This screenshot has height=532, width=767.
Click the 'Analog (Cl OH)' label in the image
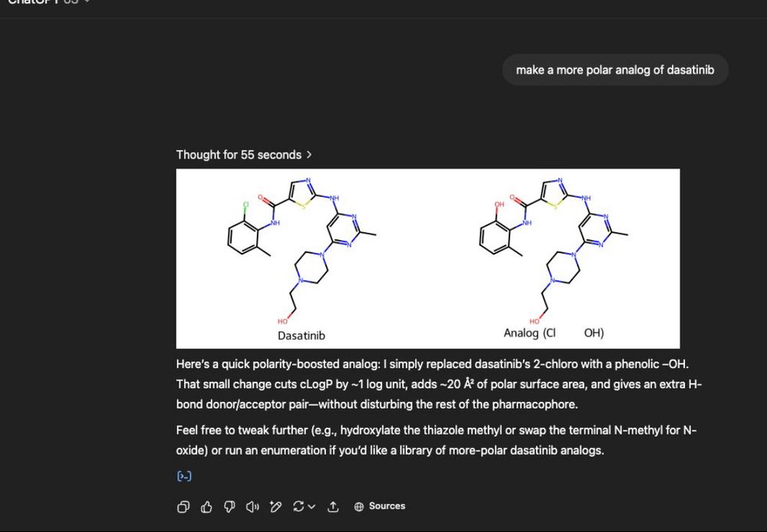(x=554, y=333)
